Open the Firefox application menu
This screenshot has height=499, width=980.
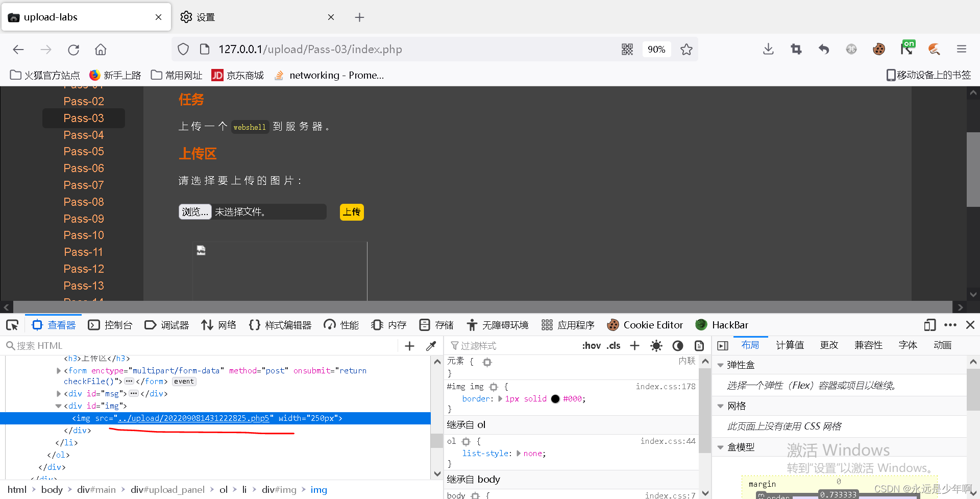click(x=962, y=49)
